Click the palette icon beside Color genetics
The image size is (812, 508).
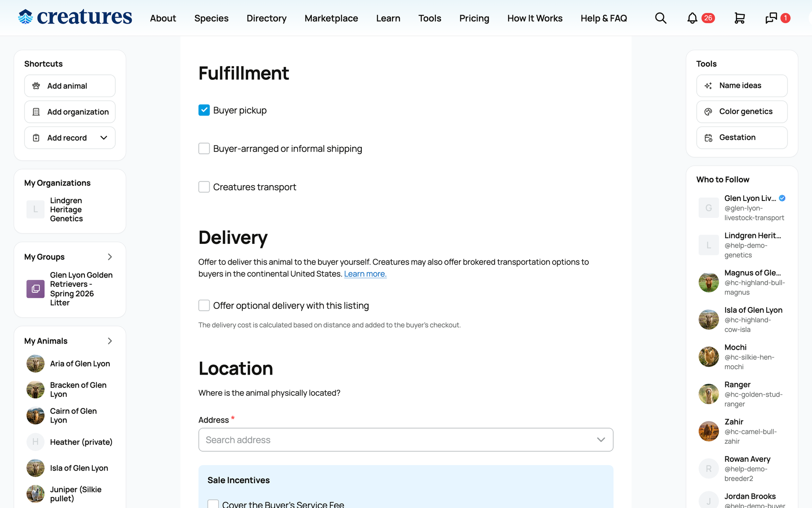tap(708, 112)
